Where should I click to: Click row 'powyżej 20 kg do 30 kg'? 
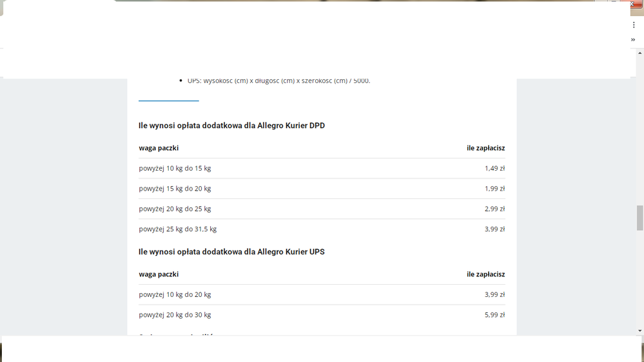322,315
